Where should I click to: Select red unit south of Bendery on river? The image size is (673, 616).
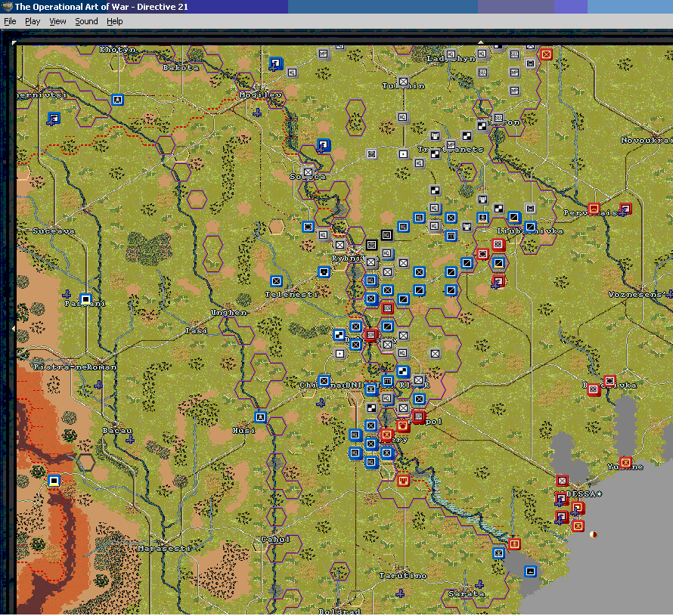point(403,481)
